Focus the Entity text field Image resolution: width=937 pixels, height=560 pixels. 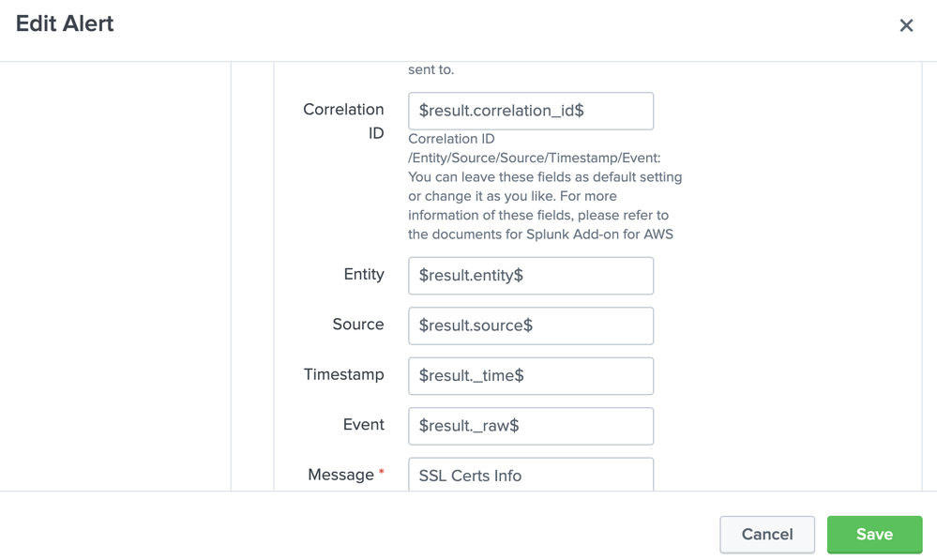point(531,276)
